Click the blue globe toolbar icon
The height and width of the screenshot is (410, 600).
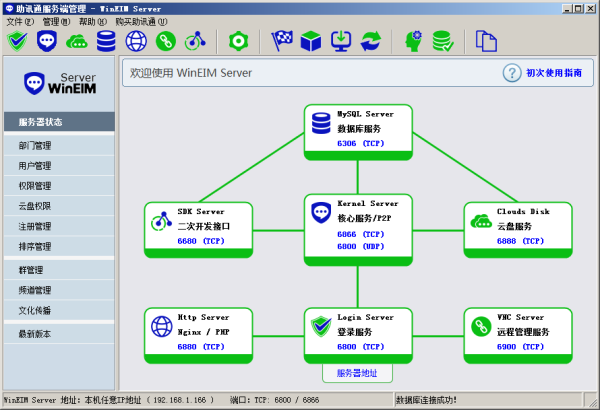136,41
